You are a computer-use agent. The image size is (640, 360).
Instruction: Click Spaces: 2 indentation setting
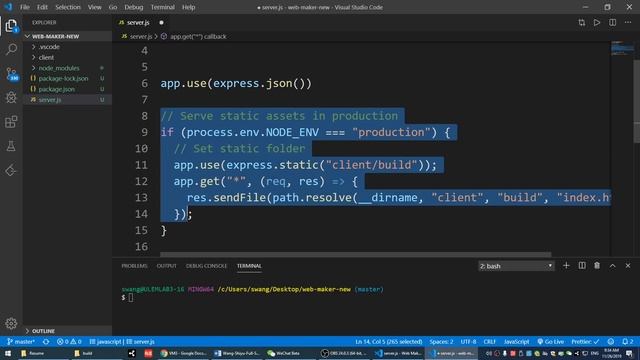(x=441, y=342)
